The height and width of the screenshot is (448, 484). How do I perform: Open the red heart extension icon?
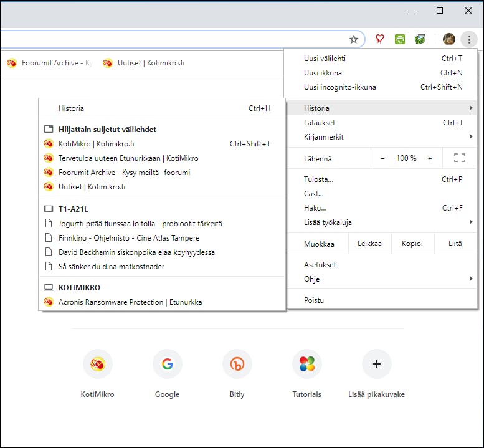click(380, 39)
